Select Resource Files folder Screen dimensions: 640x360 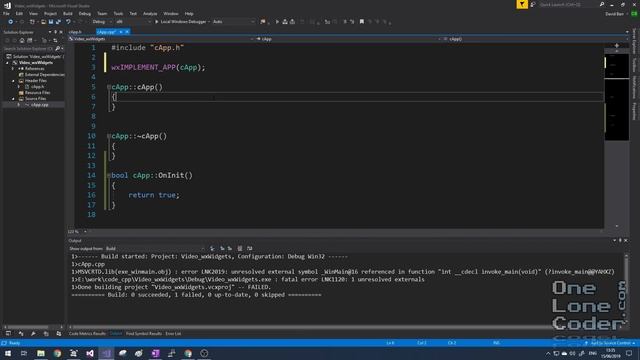pos(37,93)
